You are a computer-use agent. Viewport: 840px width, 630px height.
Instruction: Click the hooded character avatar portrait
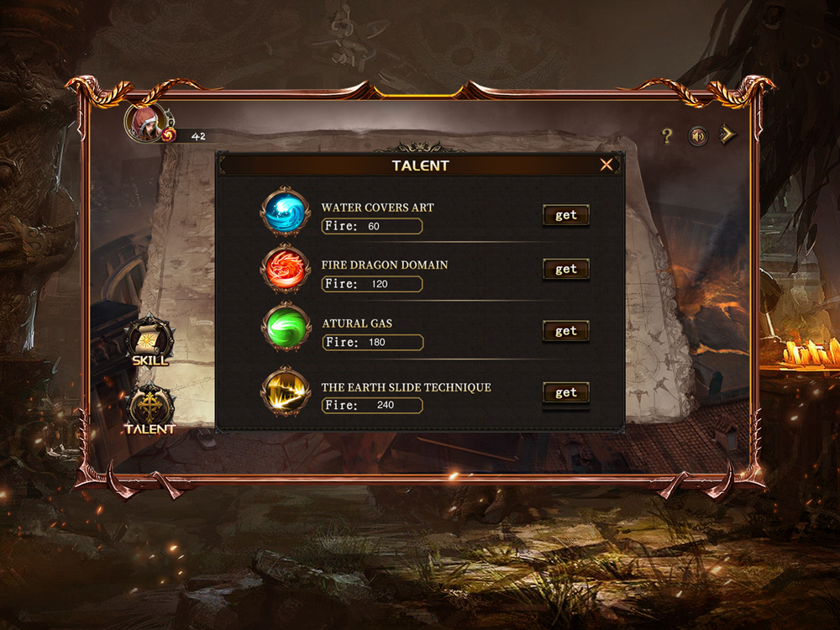coord(145,123)
